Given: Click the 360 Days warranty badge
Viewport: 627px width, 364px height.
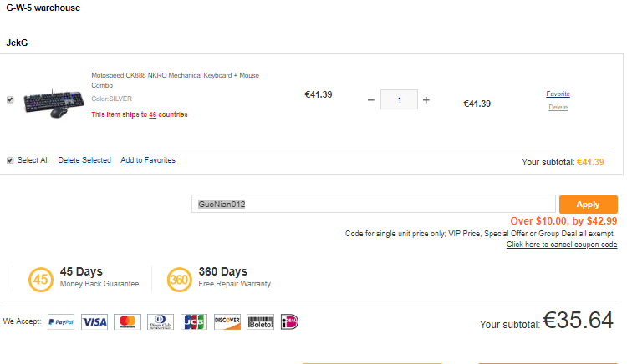Looking at the screenshot, I should pos(179,280).
